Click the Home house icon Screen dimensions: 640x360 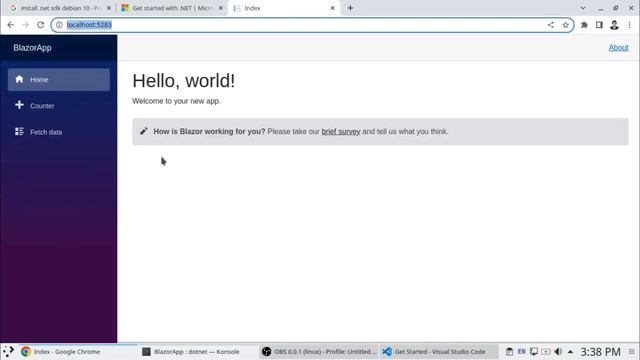(19, 79)
